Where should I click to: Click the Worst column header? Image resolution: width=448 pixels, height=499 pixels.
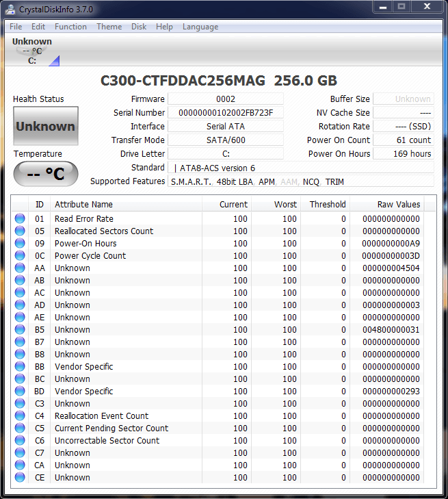[x=276, y=204]
